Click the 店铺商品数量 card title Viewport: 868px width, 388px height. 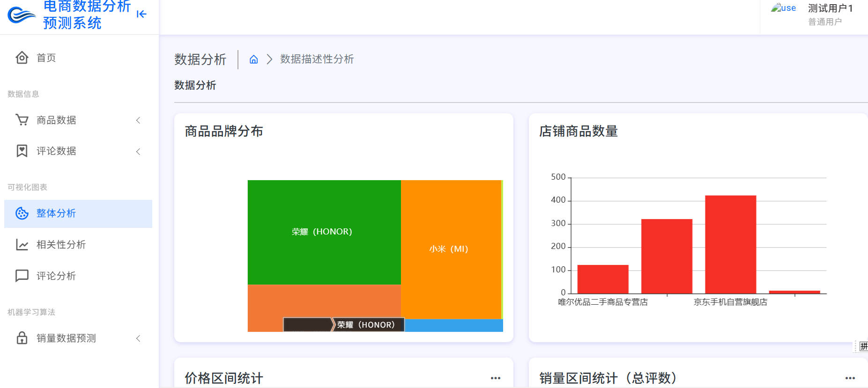pos(579,131)
